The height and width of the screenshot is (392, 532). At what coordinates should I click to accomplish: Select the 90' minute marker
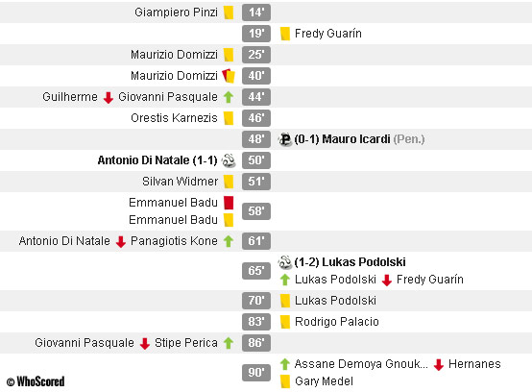[256, 373]
